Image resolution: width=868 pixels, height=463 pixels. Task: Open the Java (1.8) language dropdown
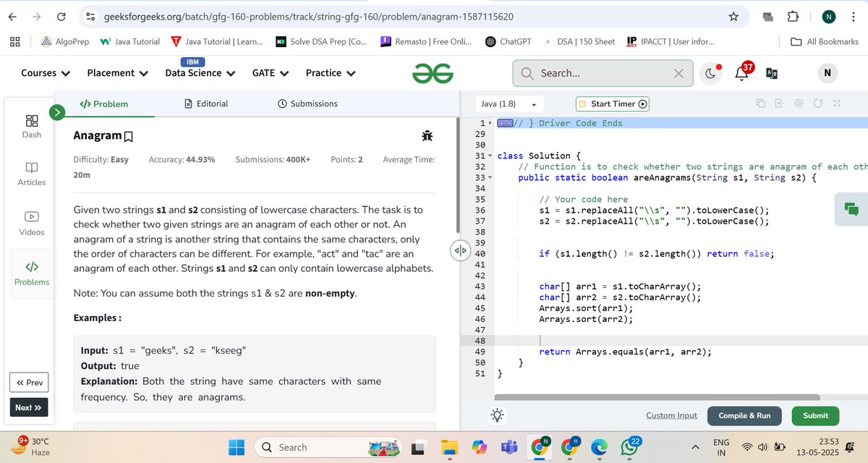click(x=509, y=104)
